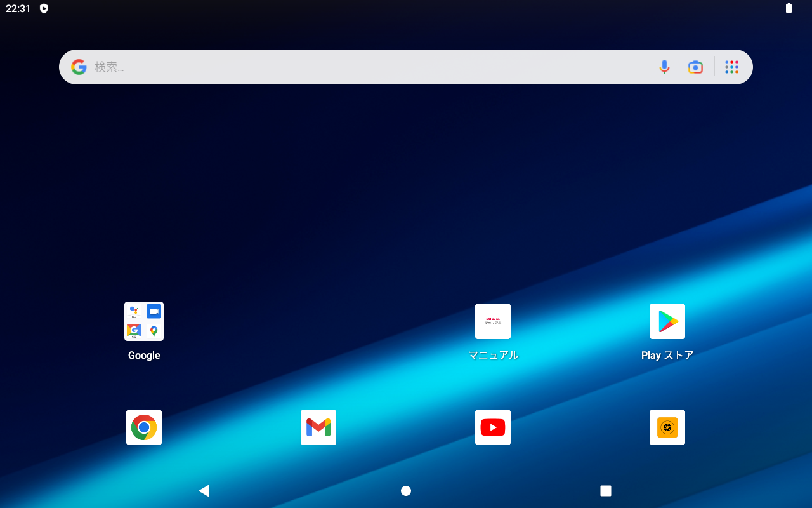
Task: Tap the home navigation button
Action: pyautogui.click(x=406, y=490)
